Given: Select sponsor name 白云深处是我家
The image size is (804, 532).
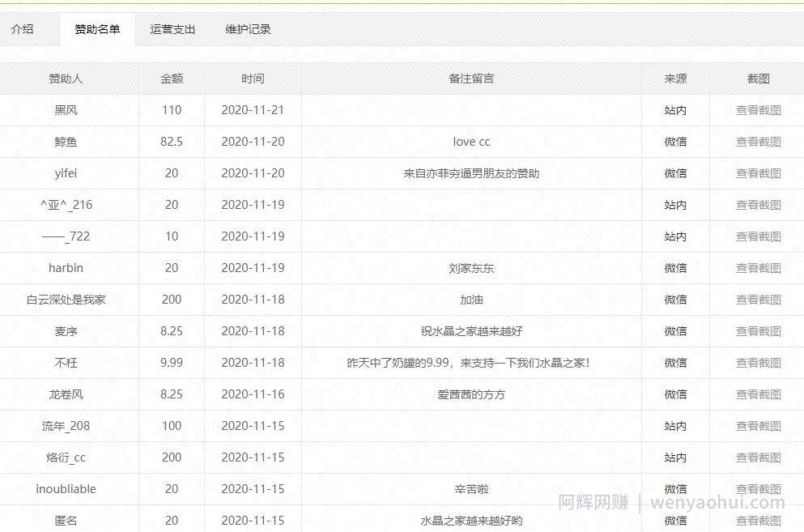Looking at the screenshot, I should [66, 300].
